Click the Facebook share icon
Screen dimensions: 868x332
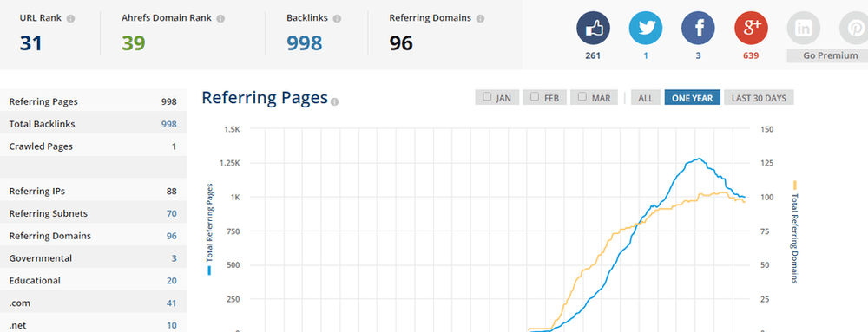[x=698, y=29]
